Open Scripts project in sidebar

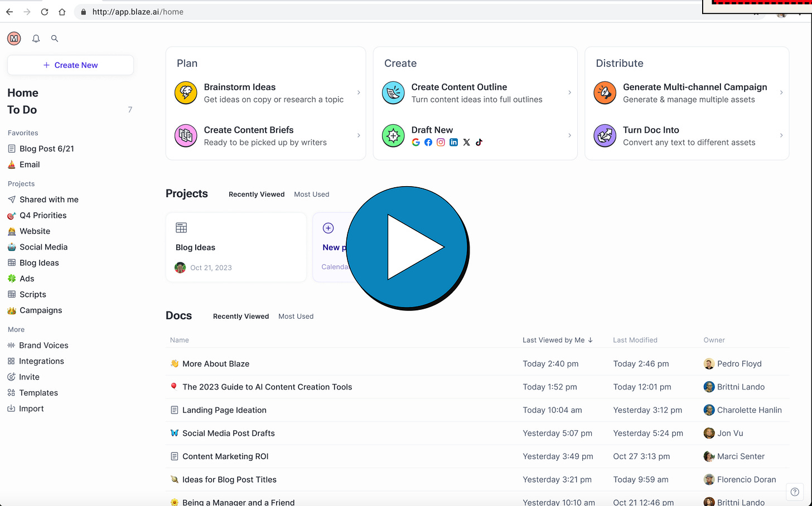27,294
